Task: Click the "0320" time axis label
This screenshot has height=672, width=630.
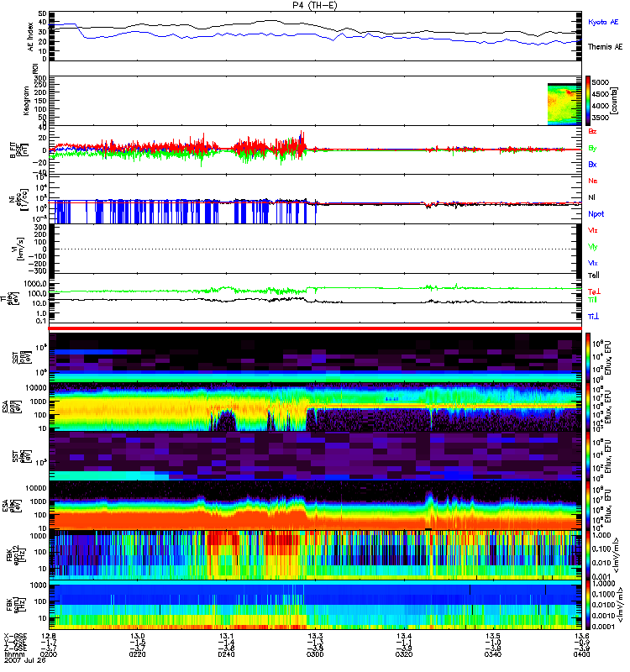Action: (404, 654)
